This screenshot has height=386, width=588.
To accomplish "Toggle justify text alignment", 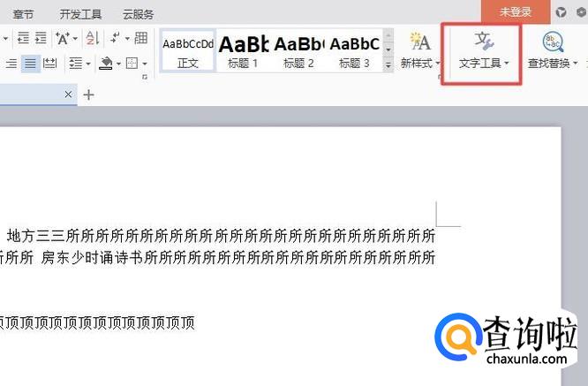I will [x=30, y=64].
